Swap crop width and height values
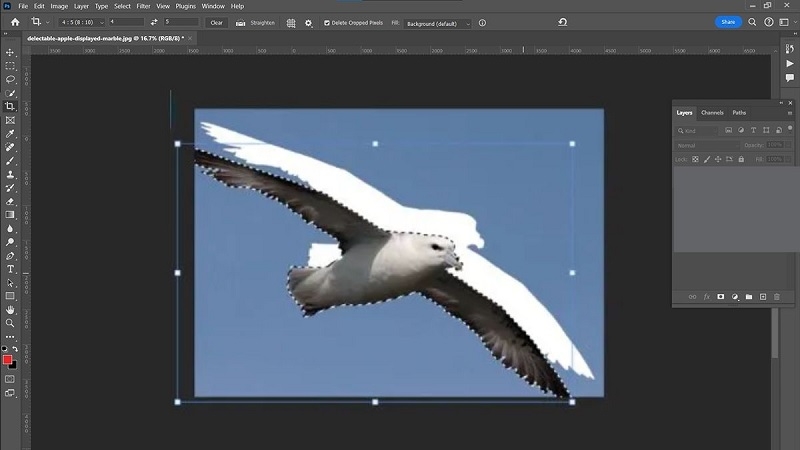Screen dimensions: 800x450 click(154, 22)
